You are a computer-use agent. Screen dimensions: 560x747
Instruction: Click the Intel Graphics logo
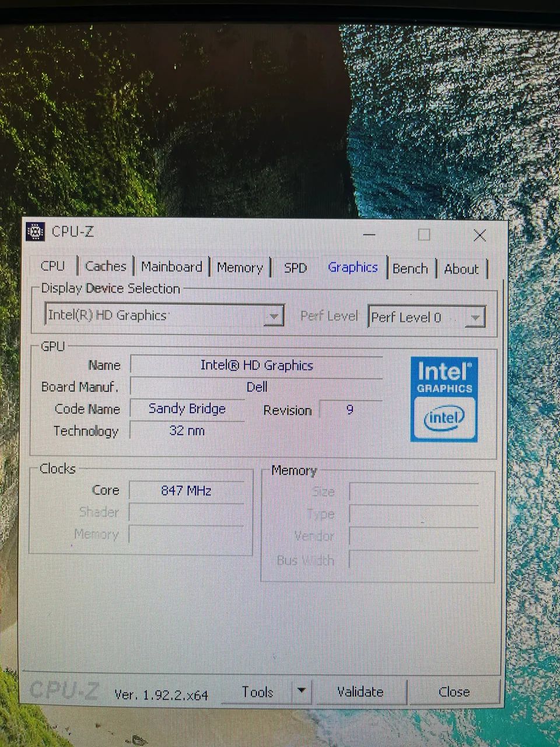[x=444, y=399]
